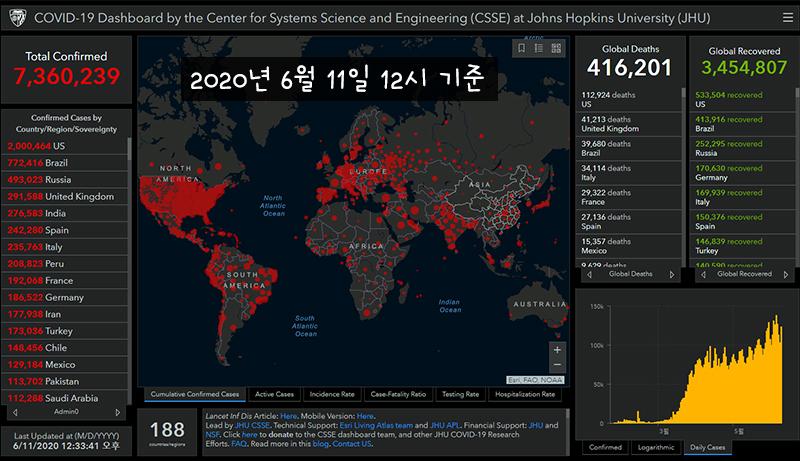Click 'here' to donate link
The width and height of the screenshot is (800, 461).
(x=249, y=434)
